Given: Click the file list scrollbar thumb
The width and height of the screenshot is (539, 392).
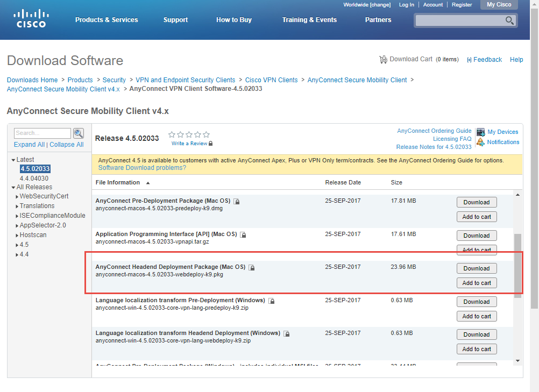Looking at the screenshot, I should tap(517, 266).
